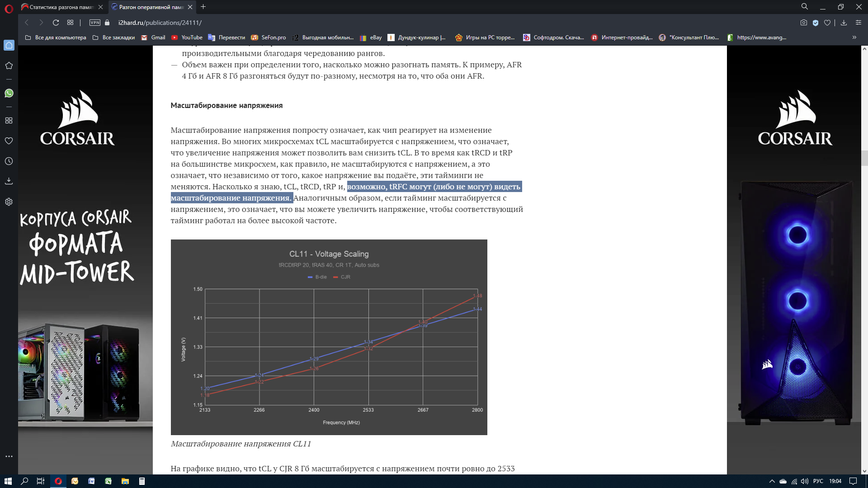Toggle ad blocker shield icon
868x488 pixels.
coord(816,23)
